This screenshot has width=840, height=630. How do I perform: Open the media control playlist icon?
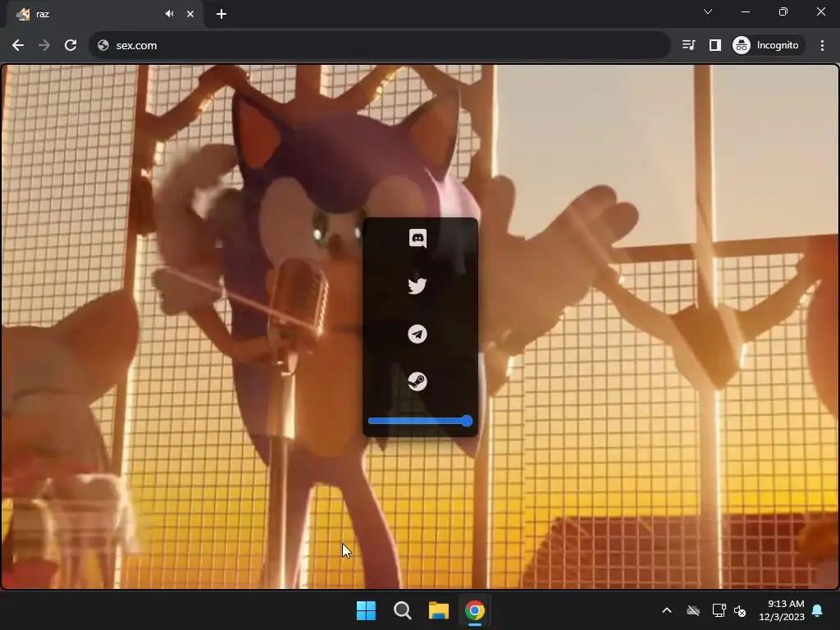point(689,45)
